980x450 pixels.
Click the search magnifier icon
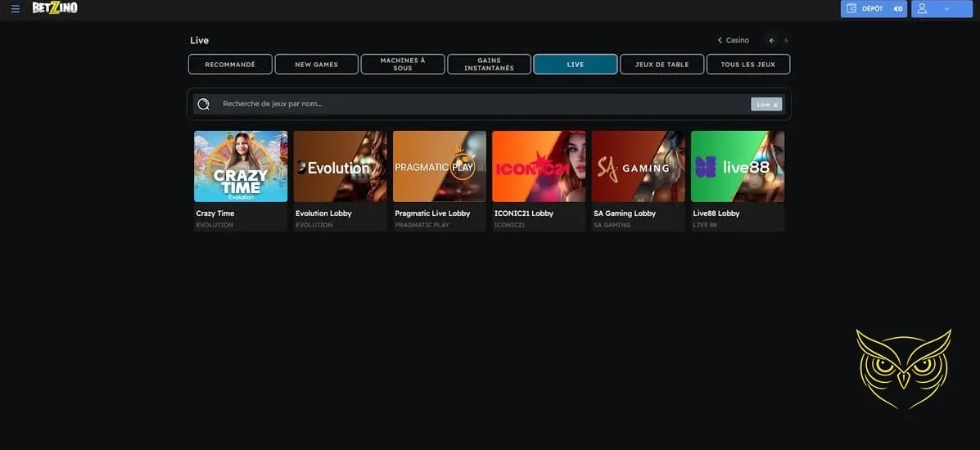pyautogui.click(x=204, y=104)
